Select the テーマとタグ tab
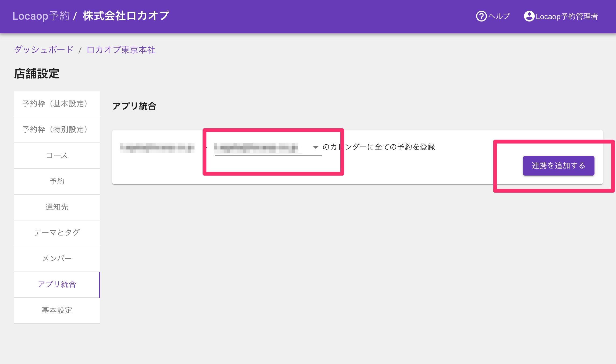The image size is (616, 364). (57, 233)
